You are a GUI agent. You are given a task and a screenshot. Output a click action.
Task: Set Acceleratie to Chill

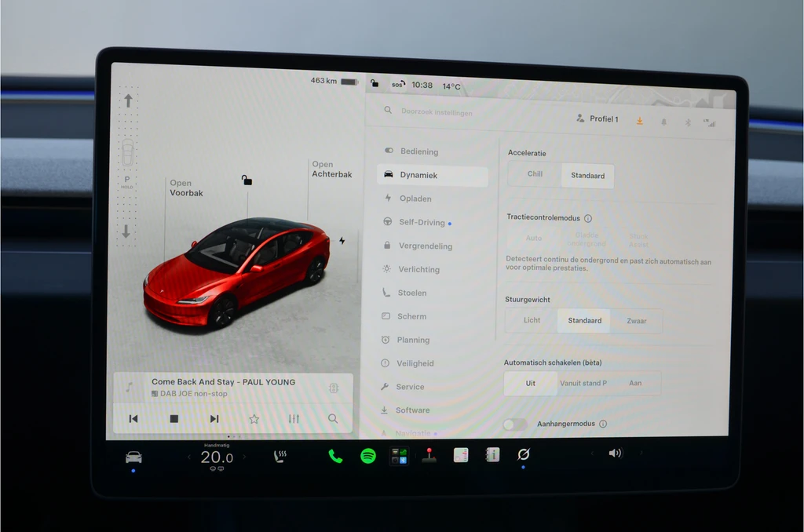[535, 174]
